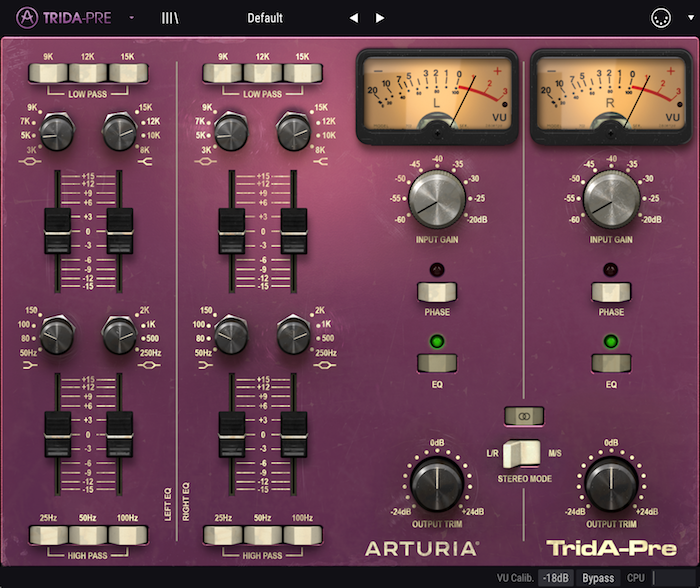Click the left channel Output Trim knob

[437, 484]
